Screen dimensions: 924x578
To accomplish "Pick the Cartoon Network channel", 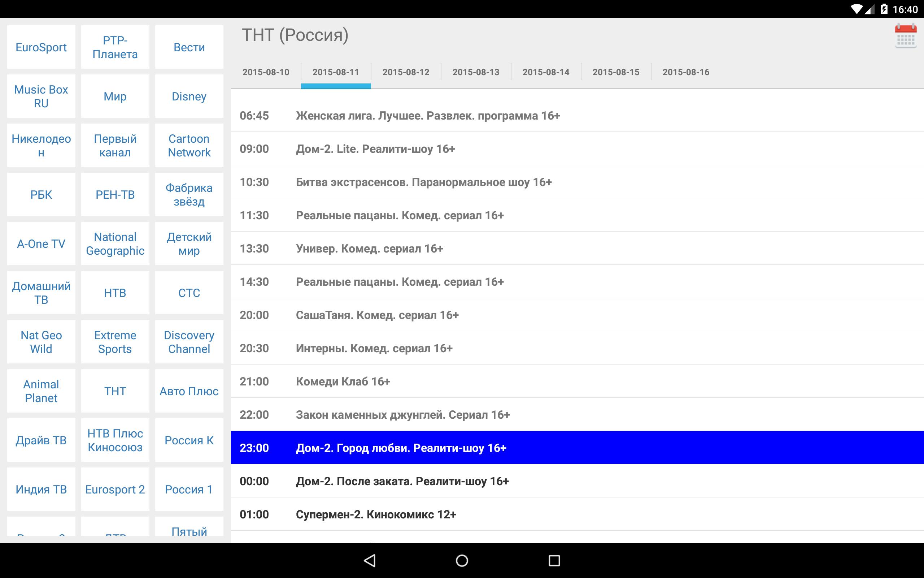I will coord(189,145).
